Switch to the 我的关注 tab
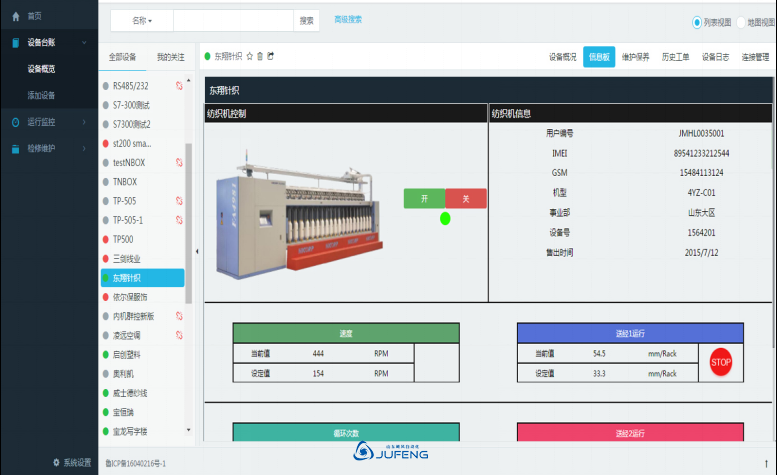777x475 pixels. pos(170,57)
